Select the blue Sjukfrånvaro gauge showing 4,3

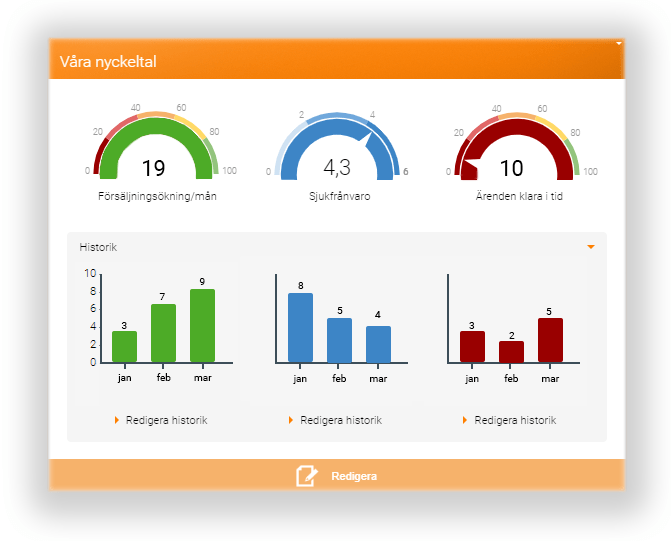point(338,148)
